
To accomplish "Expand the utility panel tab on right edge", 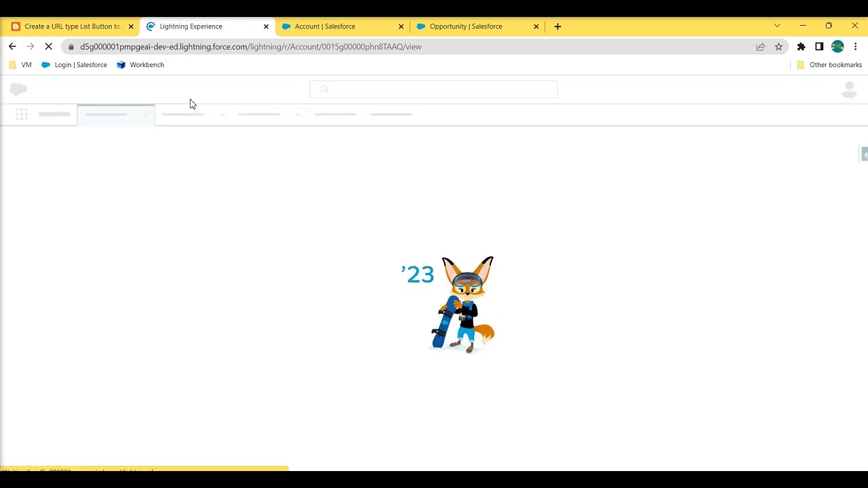I will tap(864, 154).
